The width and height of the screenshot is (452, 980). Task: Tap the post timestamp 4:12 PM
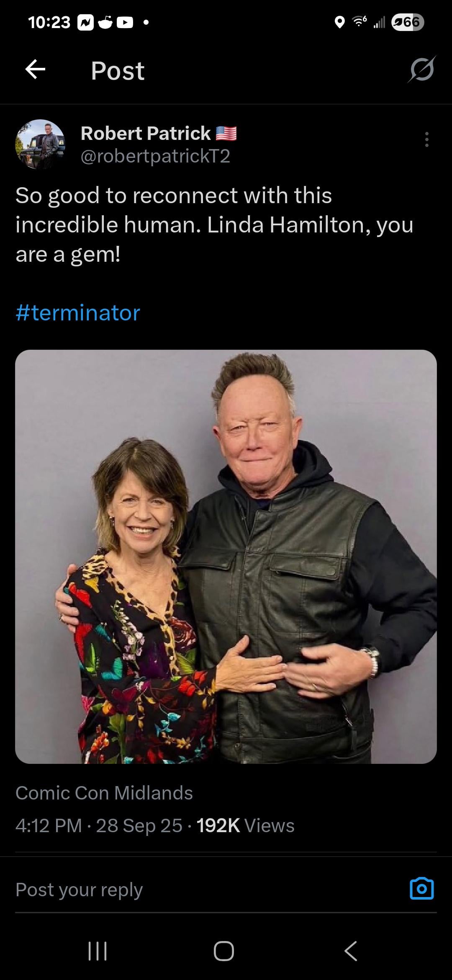click(49, 825)
